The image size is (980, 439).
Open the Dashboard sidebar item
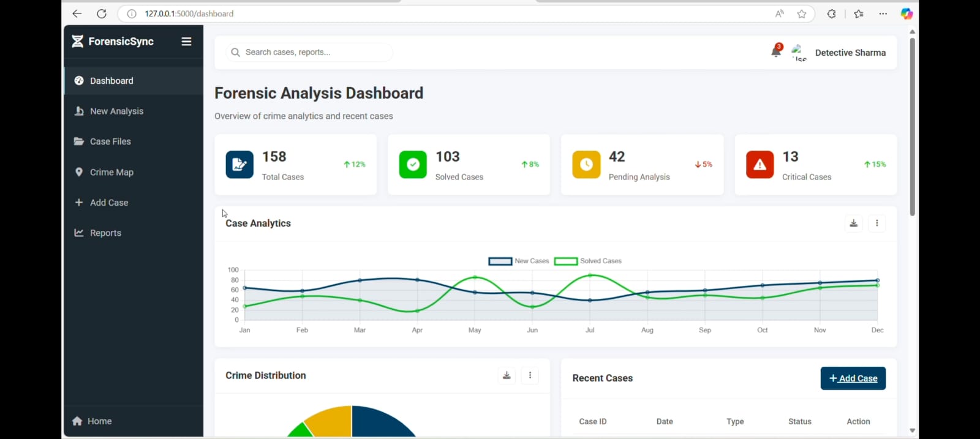pyautogui.click(x=134, y=81)
